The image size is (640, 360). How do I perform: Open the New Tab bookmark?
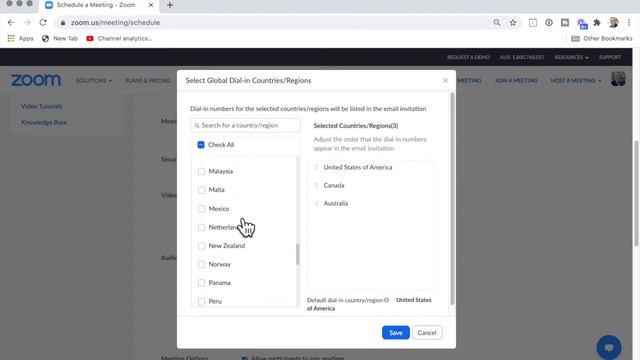[x=60, y=38]
